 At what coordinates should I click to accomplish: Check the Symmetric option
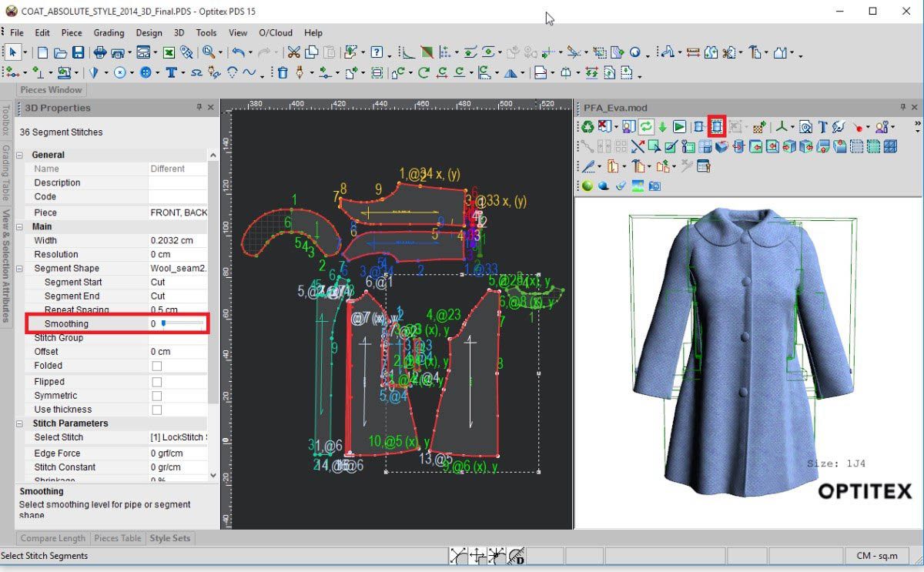(157, 396)
